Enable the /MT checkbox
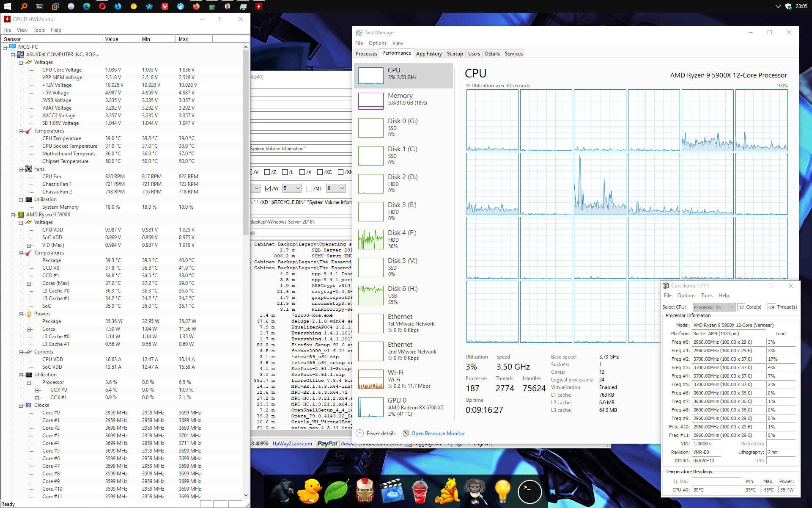812x508 pixels. [309, 188]
